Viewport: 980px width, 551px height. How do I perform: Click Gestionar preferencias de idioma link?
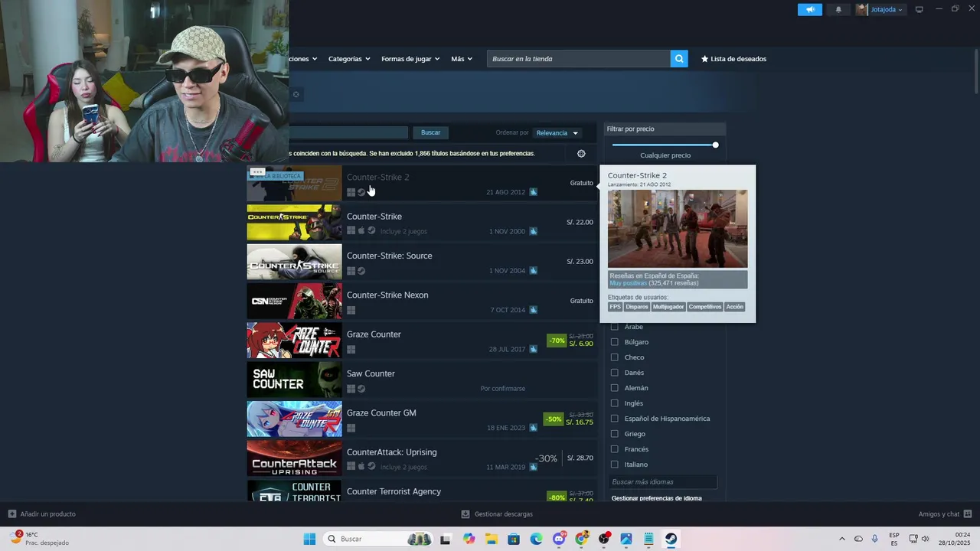(657, 498)
